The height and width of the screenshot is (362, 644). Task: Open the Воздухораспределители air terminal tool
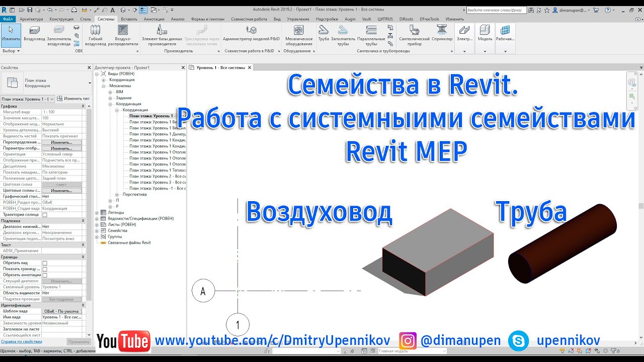pos(123,35)
